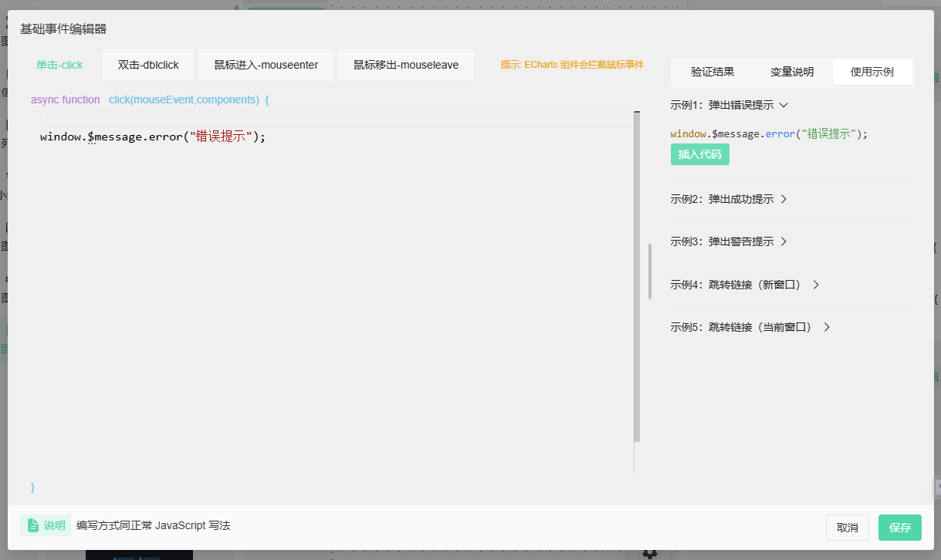Expand 示例2 弹出成功提示 section
This screenshot has height=560, width=941.
729,199
